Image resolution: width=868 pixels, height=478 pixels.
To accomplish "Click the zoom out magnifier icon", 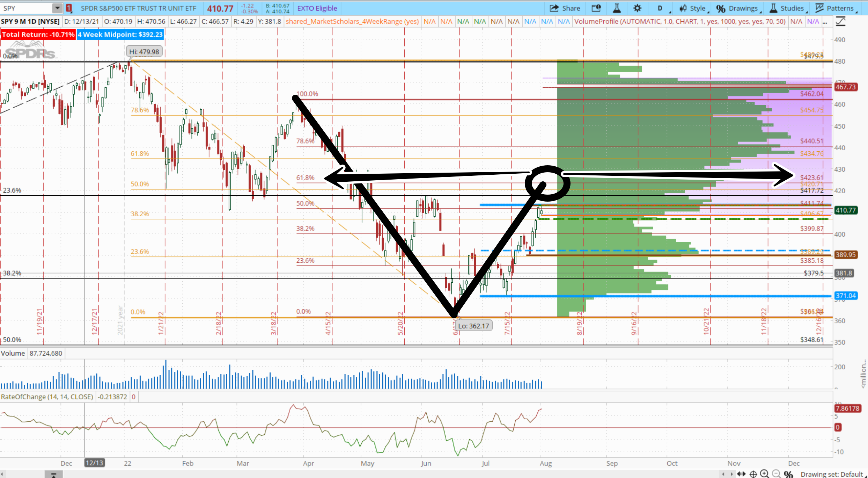I will pos(776,474).
